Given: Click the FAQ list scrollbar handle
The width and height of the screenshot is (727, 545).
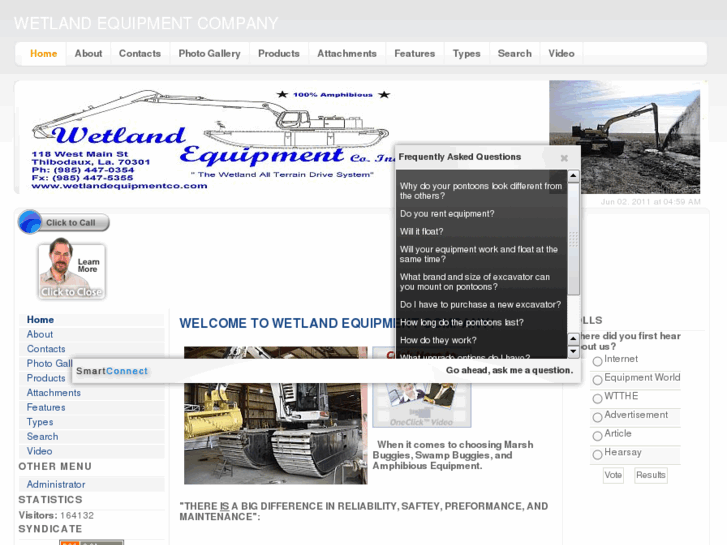Looking at the screenshot, I should 574,239.
